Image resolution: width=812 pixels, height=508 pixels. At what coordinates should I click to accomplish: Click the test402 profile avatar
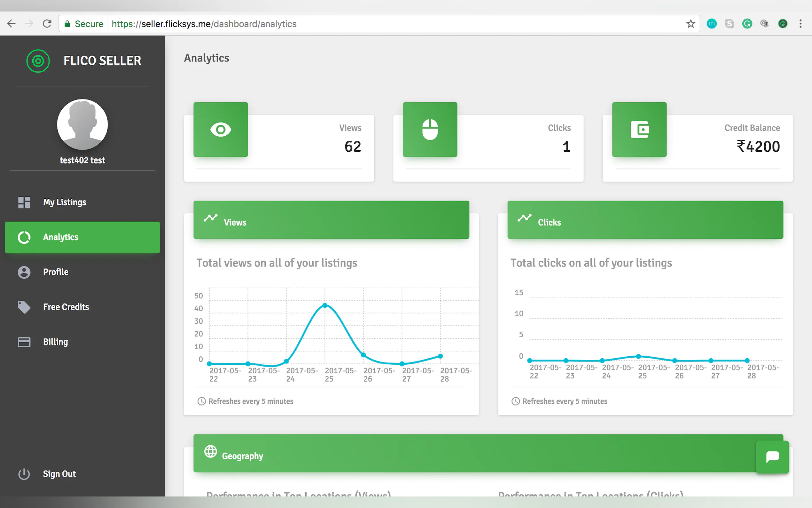pos(82,124)
